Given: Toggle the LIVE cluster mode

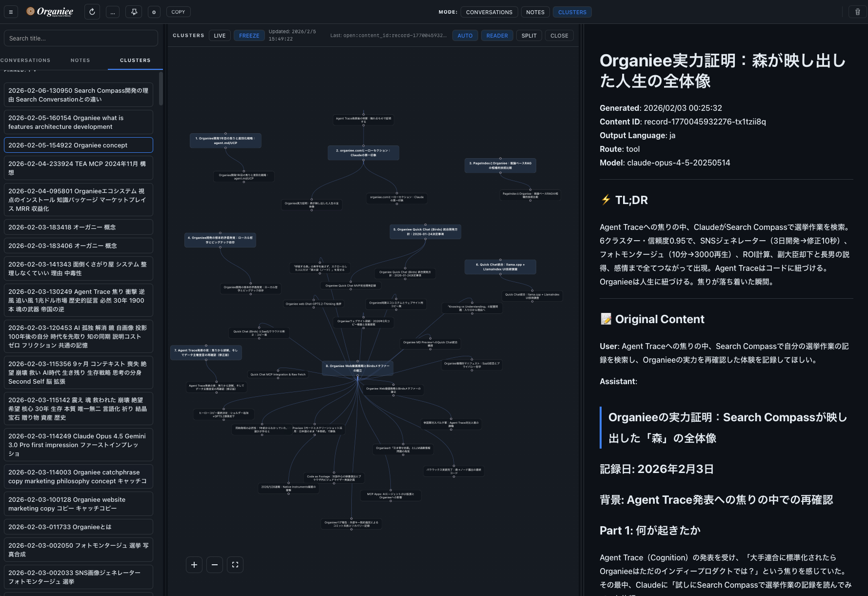Looking at the screenshot, I should pyautogui.click(x=220, y=36).
